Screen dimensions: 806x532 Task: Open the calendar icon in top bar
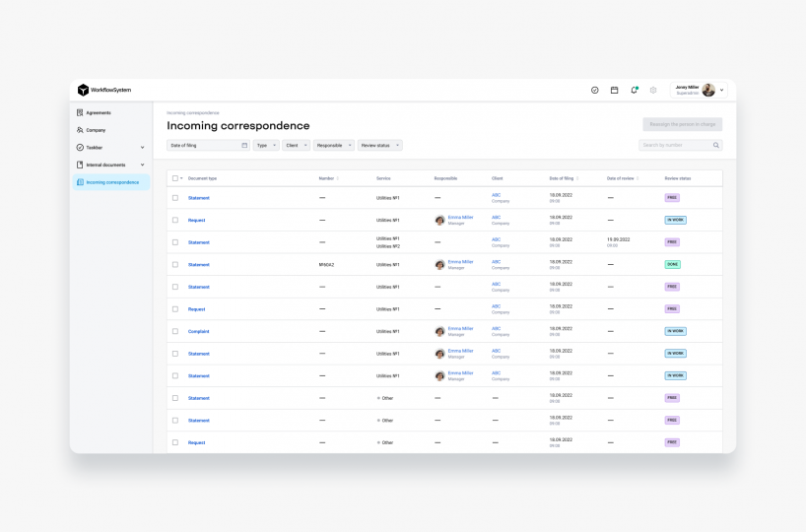click(x=614, y=90)
